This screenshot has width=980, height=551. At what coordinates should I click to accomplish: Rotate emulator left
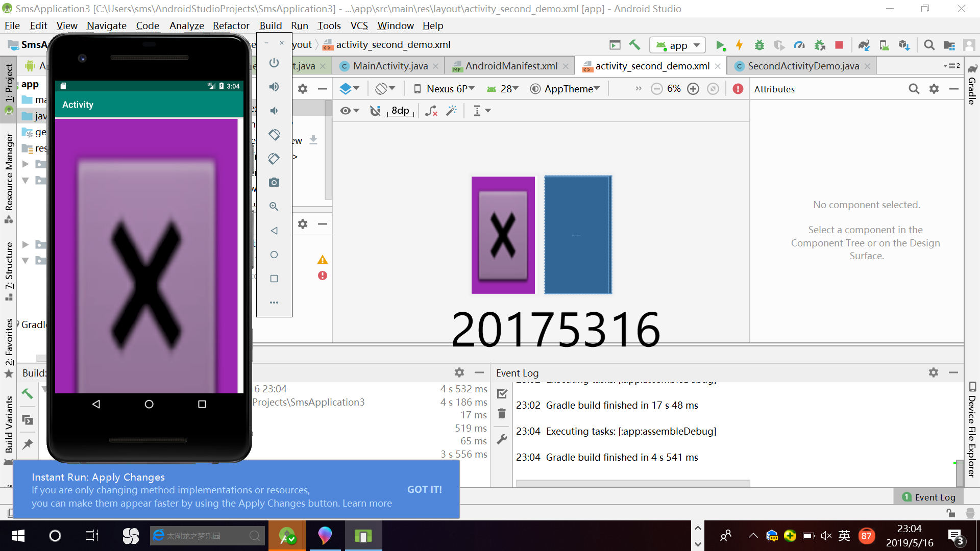tap(274, 135)
